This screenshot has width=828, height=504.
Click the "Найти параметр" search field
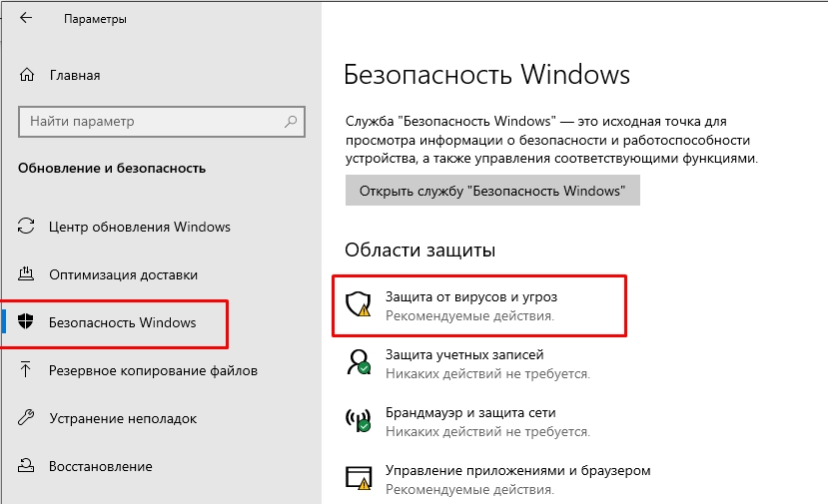[150, 122]
